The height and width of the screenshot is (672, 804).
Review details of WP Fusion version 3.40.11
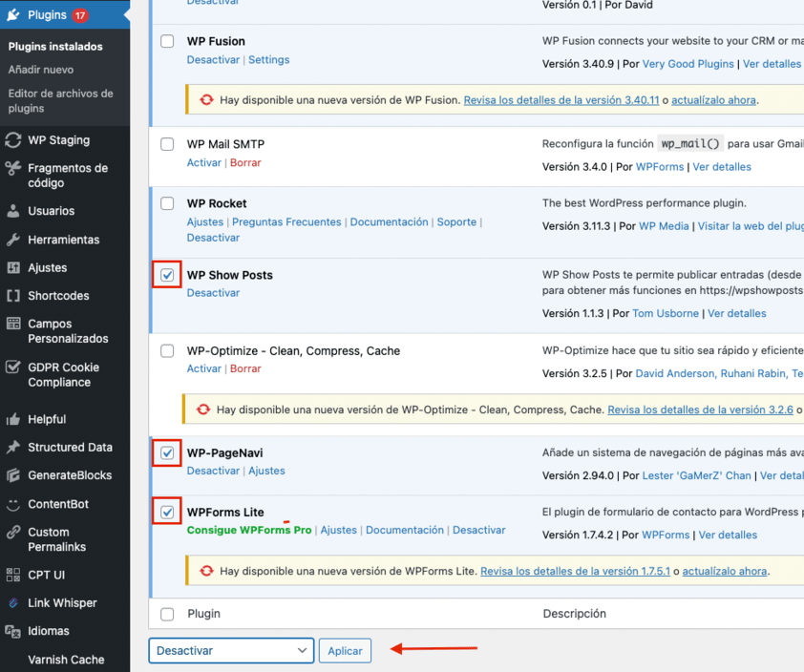(x=561, y=100)
